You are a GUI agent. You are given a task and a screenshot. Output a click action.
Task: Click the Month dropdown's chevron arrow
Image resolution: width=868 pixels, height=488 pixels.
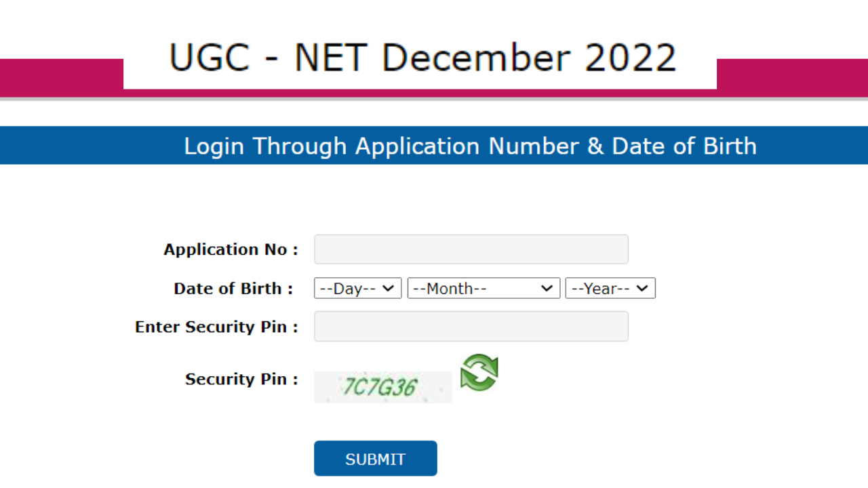tap(547, 288)
